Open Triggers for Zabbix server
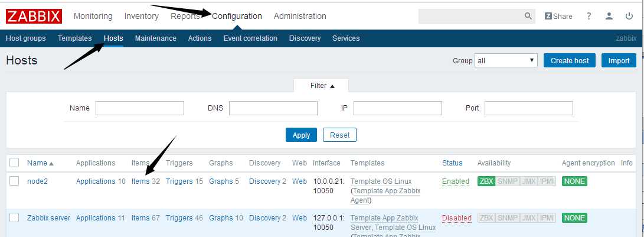The height and width of the screenshot is (237, 644). (x=179, y=217)
